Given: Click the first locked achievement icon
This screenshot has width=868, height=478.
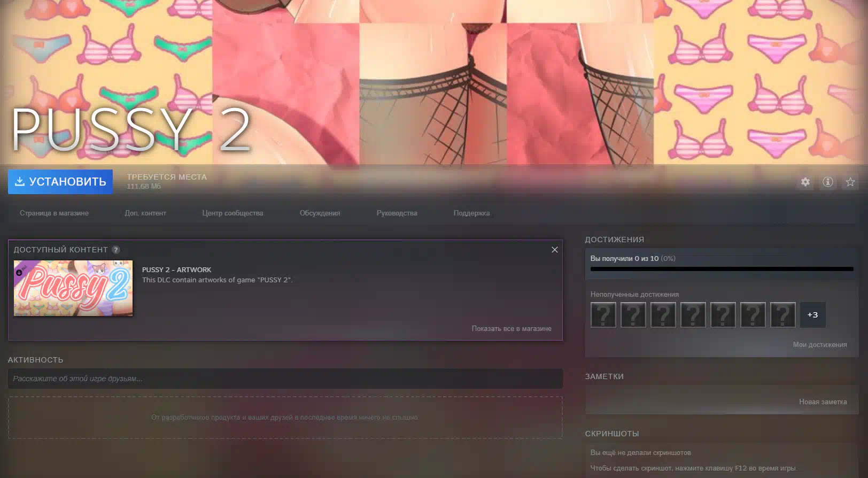Looking at the screenshot, I should (603, 315).
